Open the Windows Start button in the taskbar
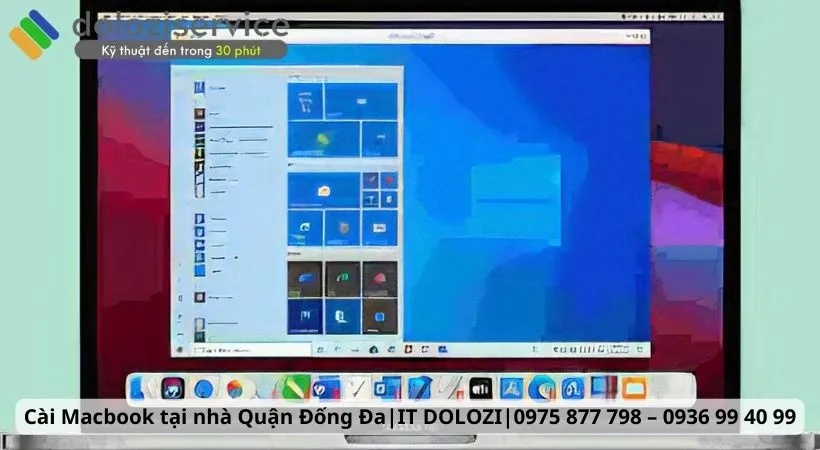Viewport: 820px width, 450px height. (180, 350)
